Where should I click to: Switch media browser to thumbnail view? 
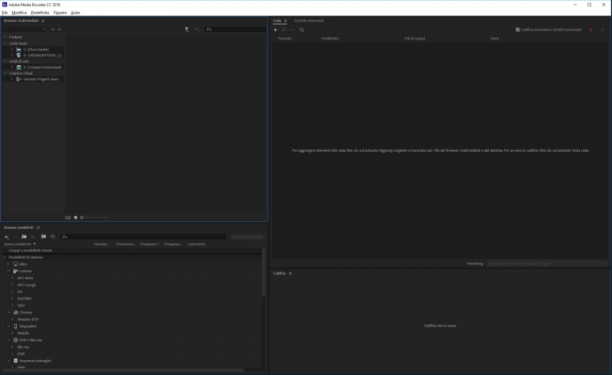[75, 217]
